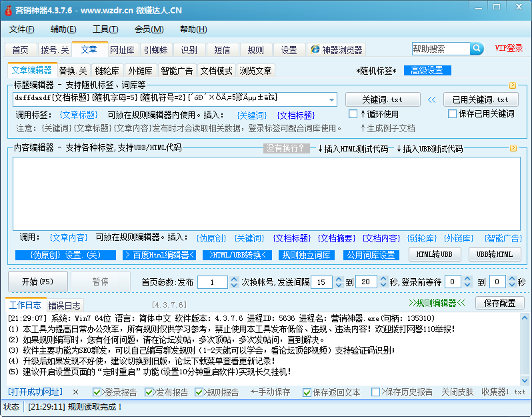Click the [打开成功网址] link

pos(35,392)
